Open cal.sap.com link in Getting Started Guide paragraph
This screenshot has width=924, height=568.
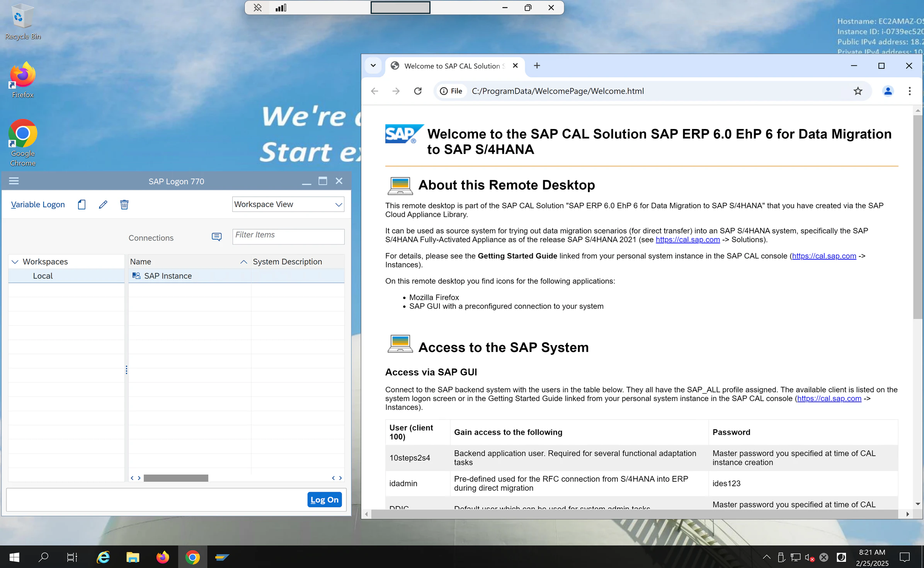pos(824,256)
